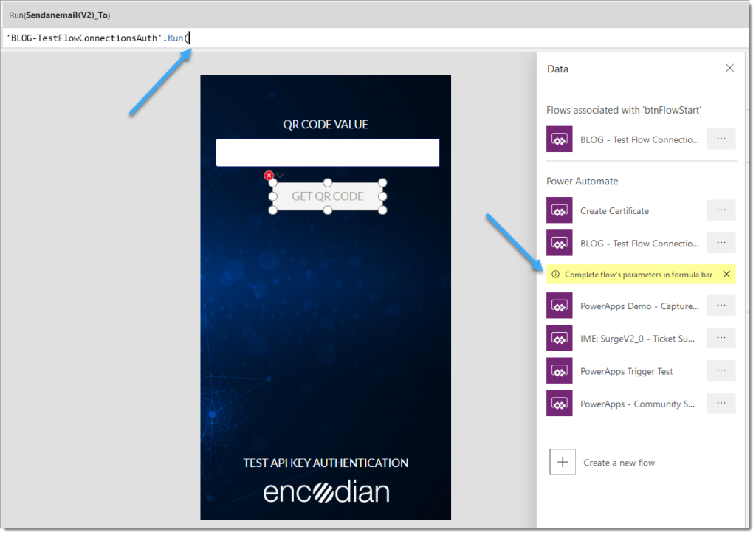Click Power Automate BLOG Test Flow icon
Image resolution: width=756 pixels, height=535 pixels.
tap(560, 243)
